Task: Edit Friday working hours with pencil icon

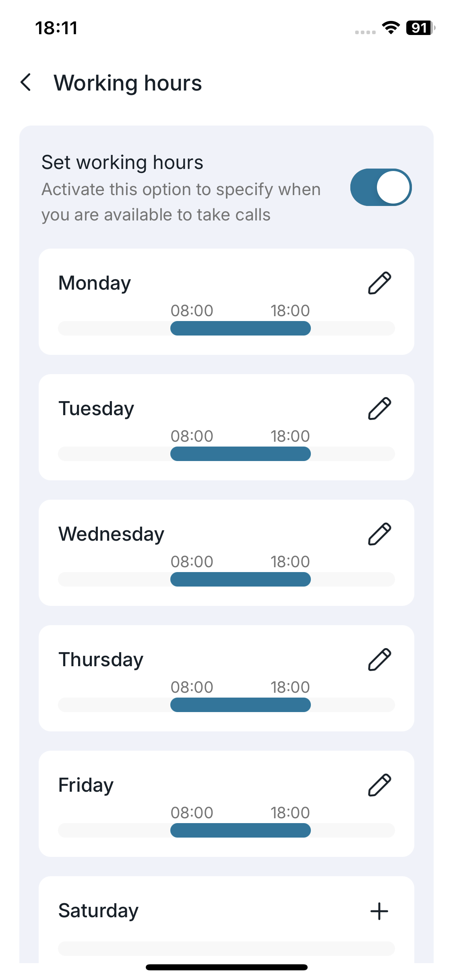Action: 379,785
